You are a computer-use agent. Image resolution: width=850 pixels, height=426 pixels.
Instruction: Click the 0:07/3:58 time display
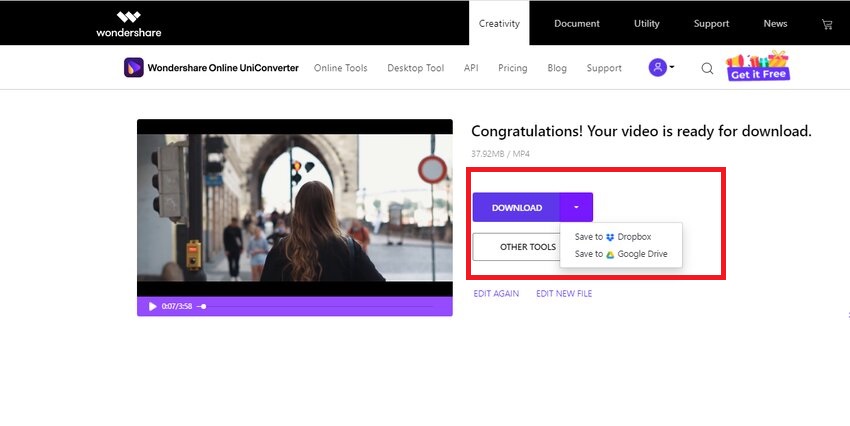[x=177, y=306]
